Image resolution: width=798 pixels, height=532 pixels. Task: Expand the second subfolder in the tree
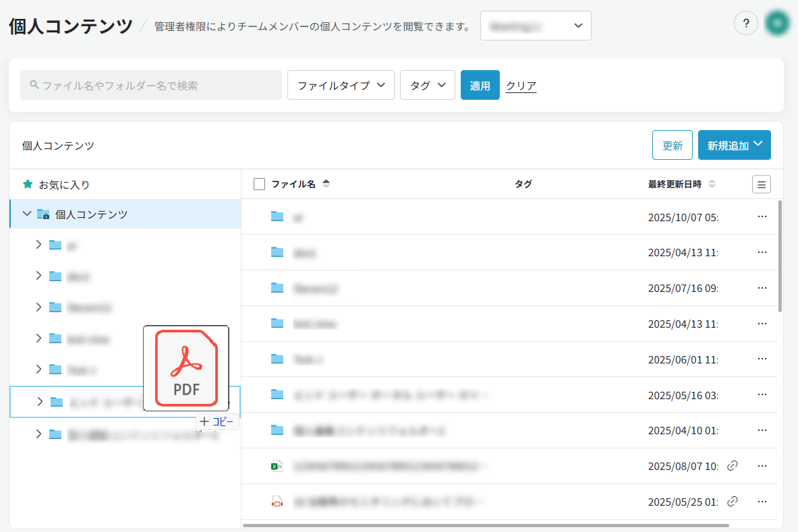click(38, 276)
